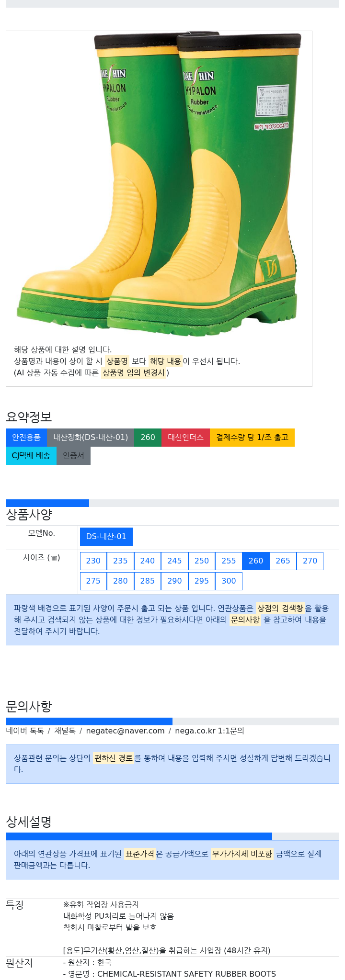Select the highlighted size 260 option
Viewport: 345px width, 980px height.
(256, 561)
